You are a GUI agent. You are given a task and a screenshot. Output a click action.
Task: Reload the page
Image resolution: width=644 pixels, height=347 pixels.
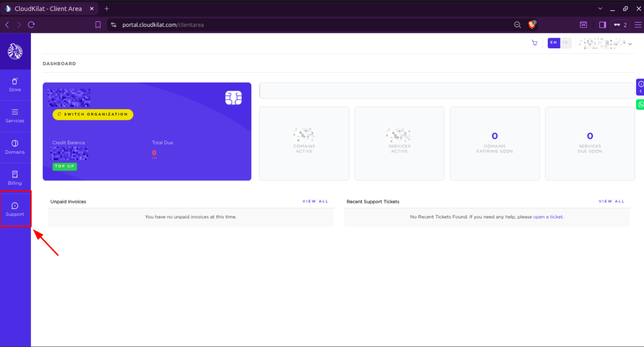tap(31, 25)
